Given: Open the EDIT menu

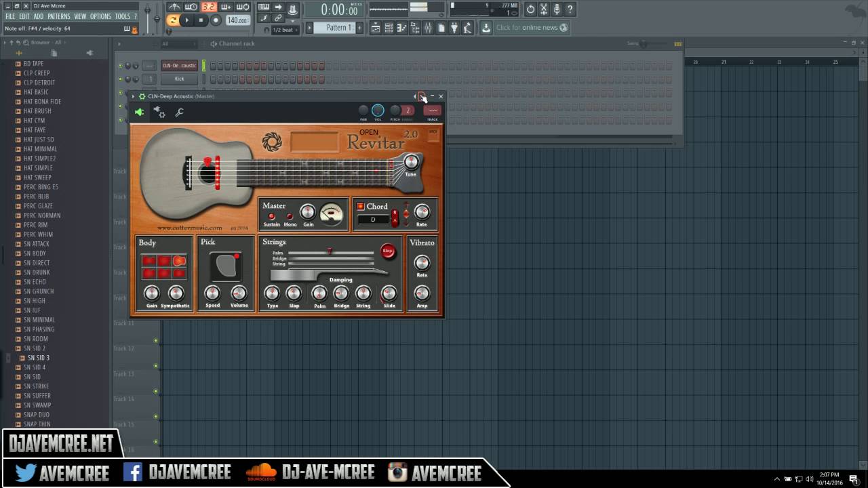Looking at the screenshot, I should (x=24, y=16).
